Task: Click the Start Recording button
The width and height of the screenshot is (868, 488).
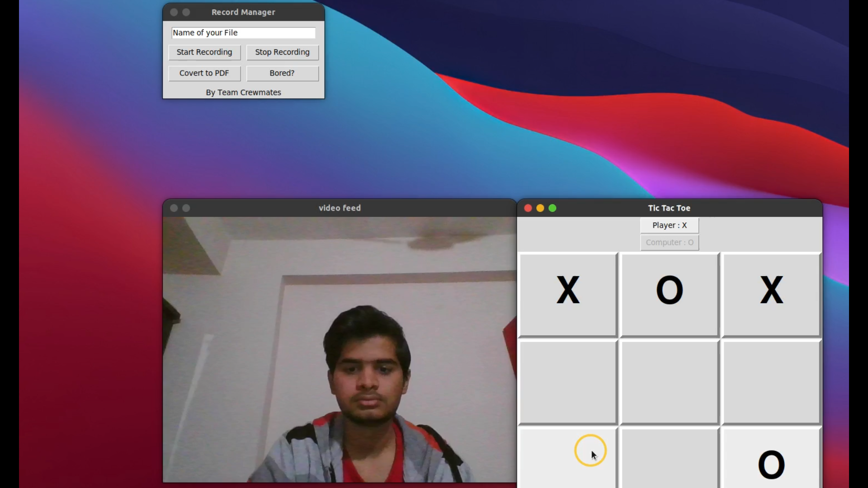Action: click(204, 52)
